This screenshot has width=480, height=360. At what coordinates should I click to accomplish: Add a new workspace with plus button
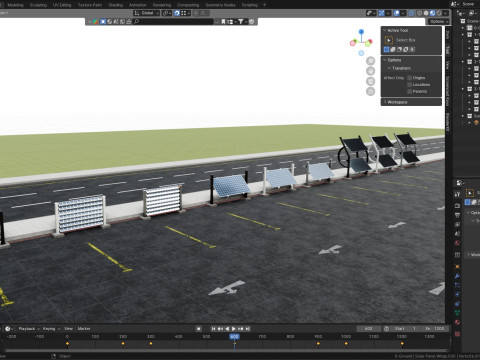tap(265, 5)
